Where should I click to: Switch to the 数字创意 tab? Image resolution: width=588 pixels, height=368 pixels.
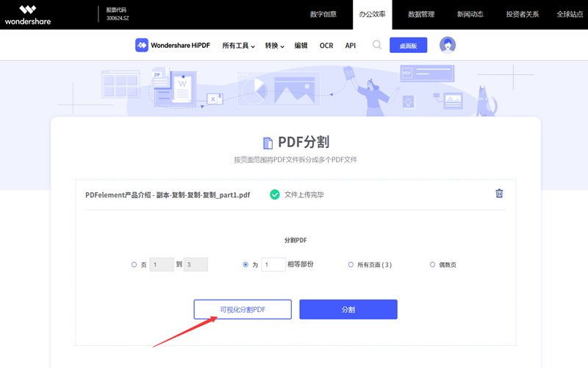323,14
